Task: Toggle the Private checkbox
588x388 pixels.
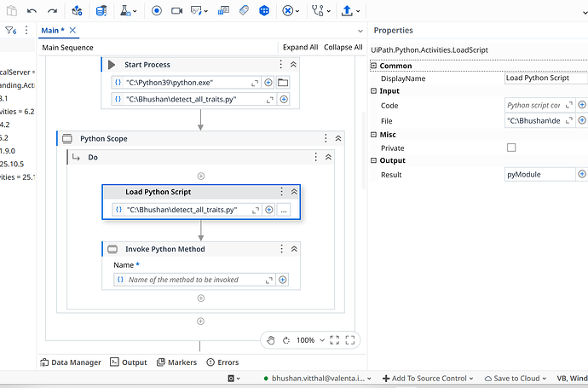Action: (511, 148)
